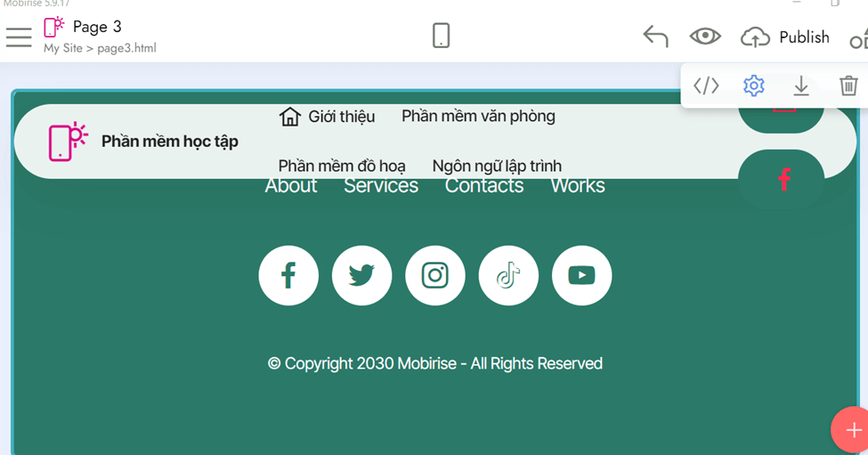Open the hamburger main menu
868x455 pixels.
(19, 37)
